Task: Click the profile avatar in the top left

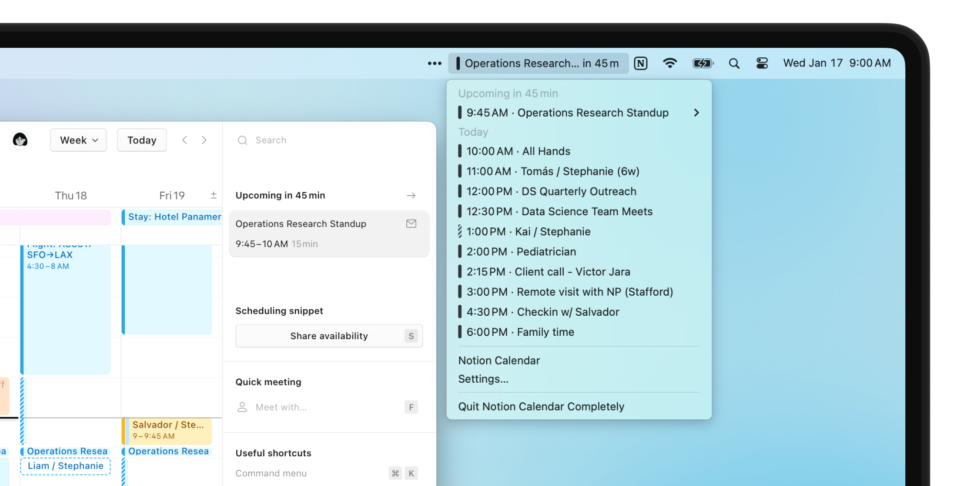Action: pos(20,140)
